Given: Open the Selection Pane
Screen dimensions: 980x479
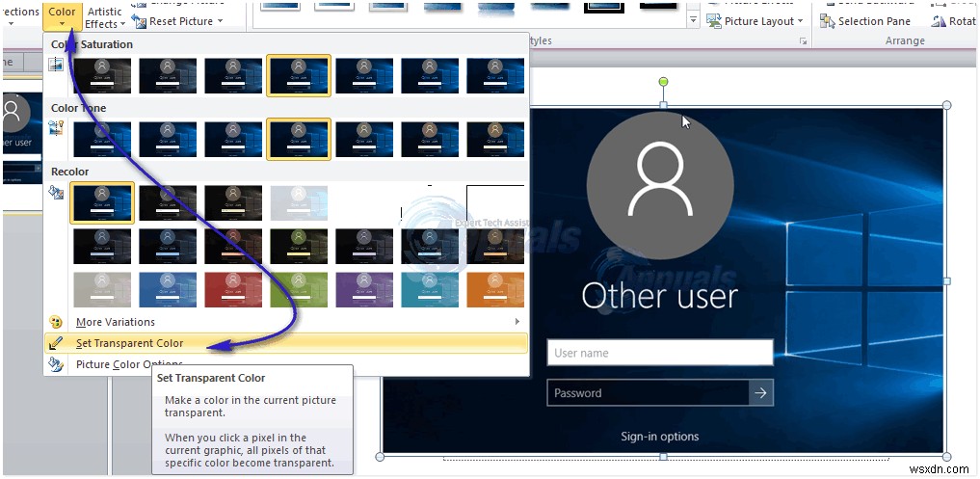Looking at the screenshot, I should [865, 21].
